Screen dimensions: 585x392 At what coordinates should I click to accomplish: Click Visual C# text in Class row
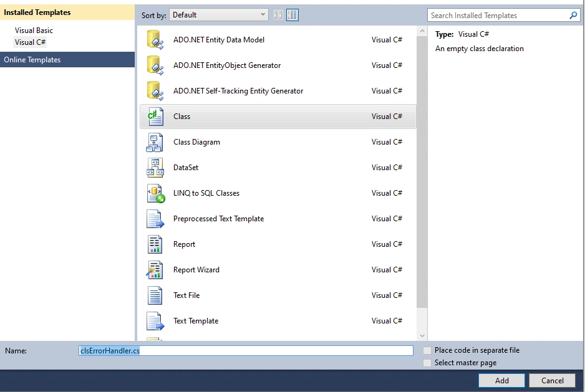coord(387,117)
